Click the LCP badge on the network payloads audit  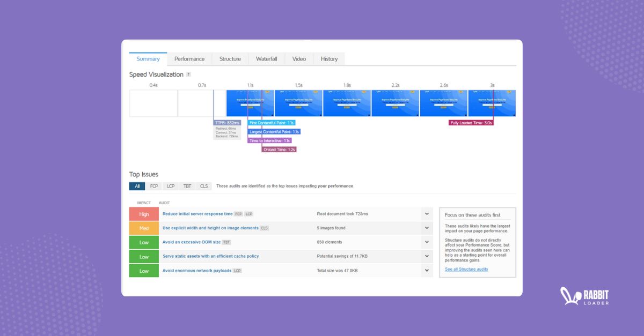(237, 270)
